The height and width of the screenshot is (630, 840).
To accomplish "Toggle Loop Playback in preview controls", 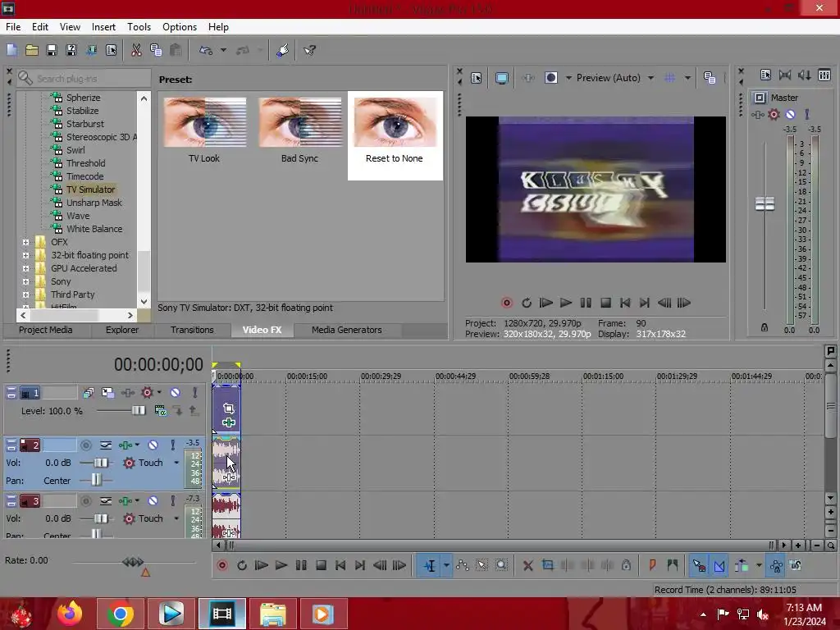I will [527, 304].
